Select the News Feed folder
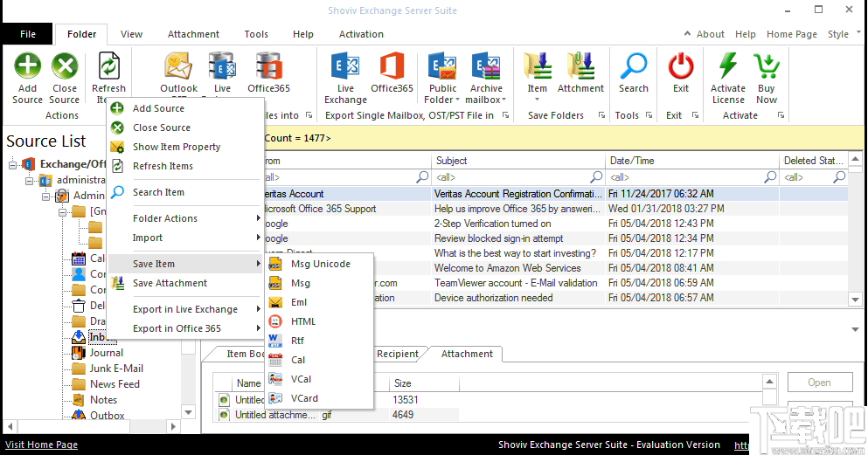868x455 pixels. pos(115,384)
